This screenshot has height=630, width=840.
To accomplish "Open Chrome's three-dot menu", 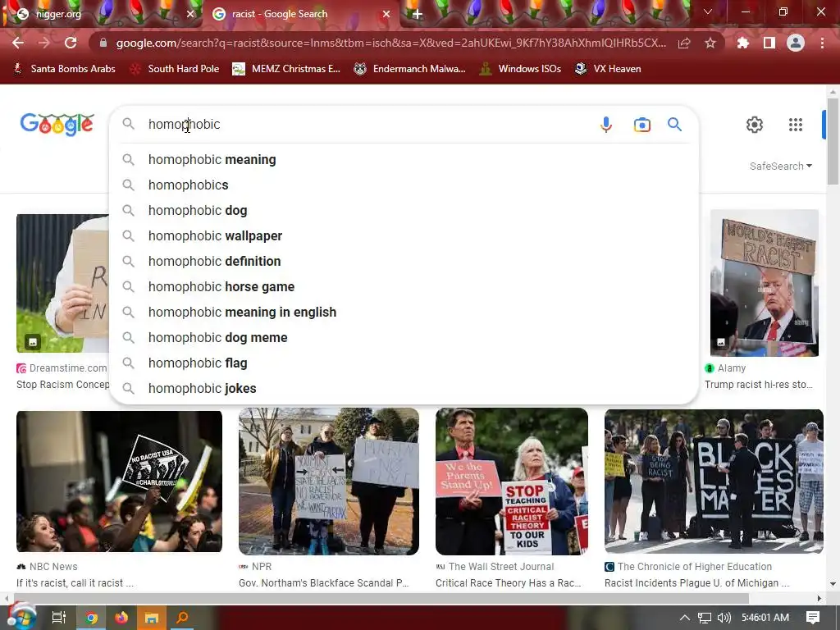I will [x=822, y=43].
